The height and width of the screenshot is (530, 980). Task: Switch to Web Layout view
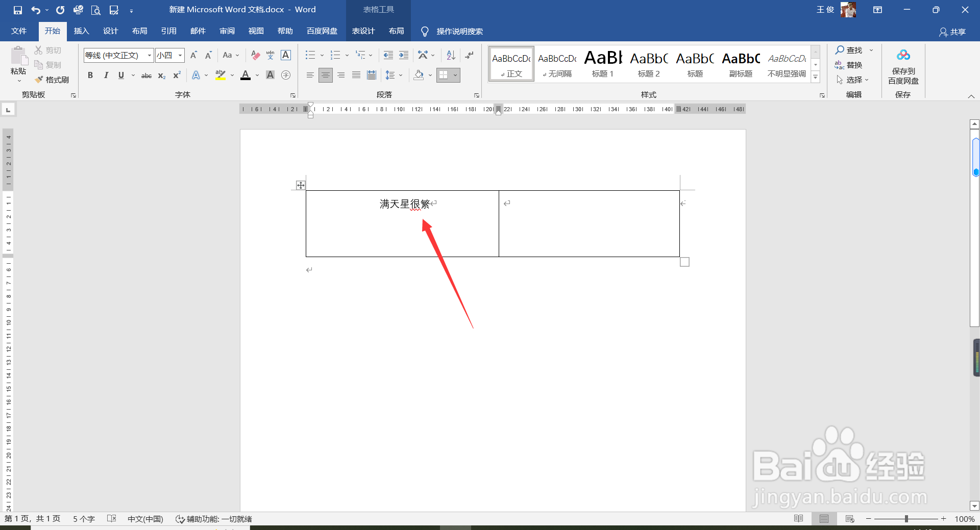pyautogui.click(x=850, y=519)
